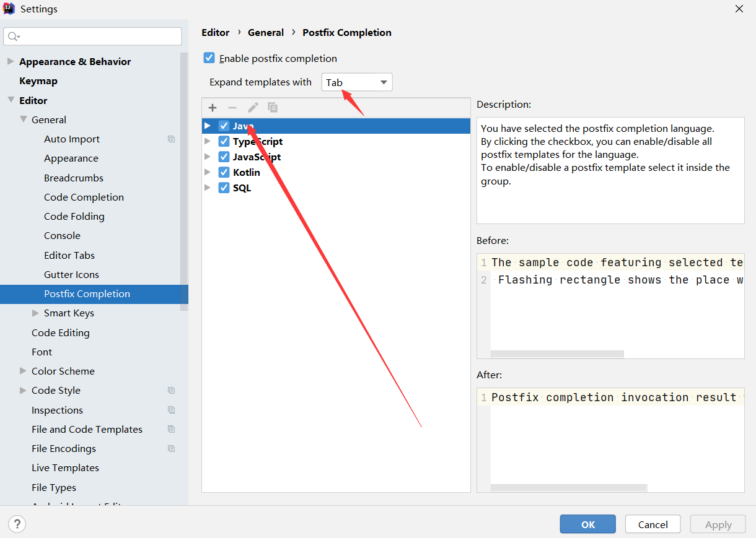This screenshot has height=538, width=756.
Task: Open Code Completion settings
Action: 84,197
